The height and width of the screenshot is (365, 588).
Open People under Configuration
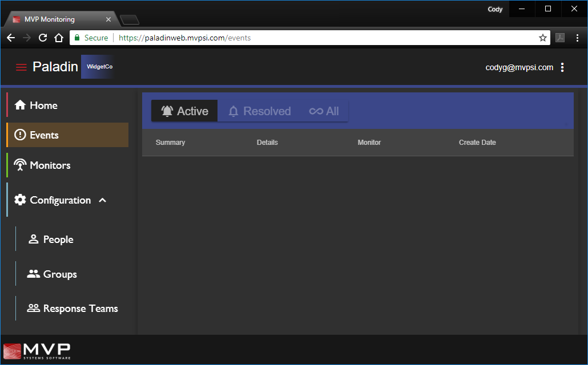pos(51,240)
